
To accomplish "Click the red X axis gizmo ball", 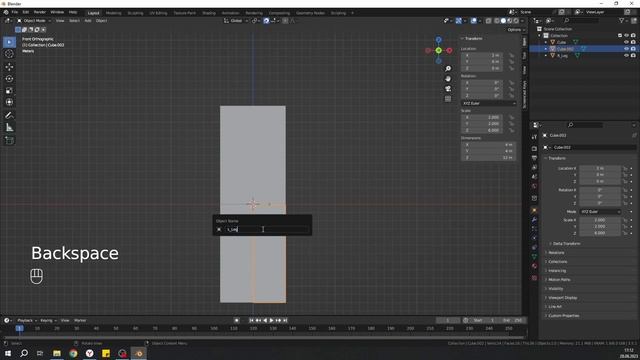I will pos(449,51).
